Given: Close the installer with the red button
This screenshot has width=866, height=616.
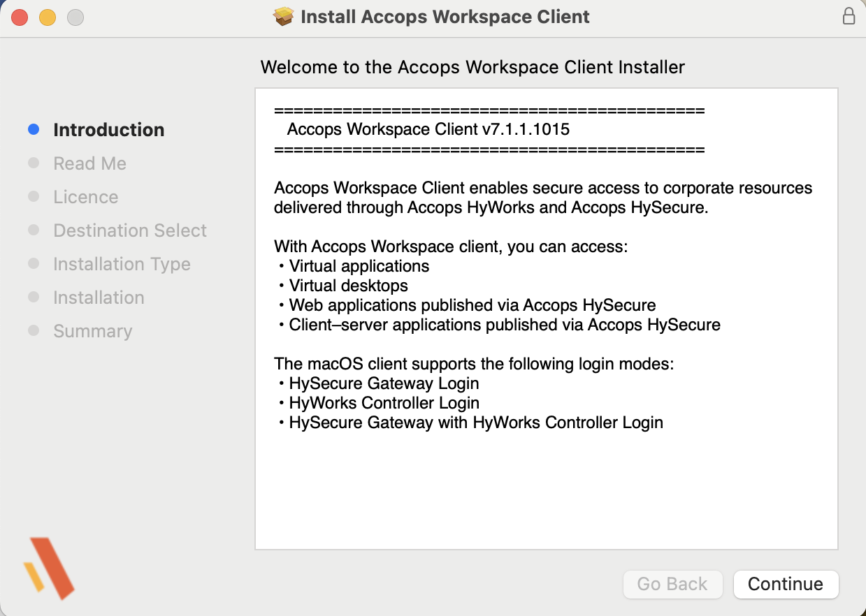Looking at the screenshot, I should pos(20,17).
